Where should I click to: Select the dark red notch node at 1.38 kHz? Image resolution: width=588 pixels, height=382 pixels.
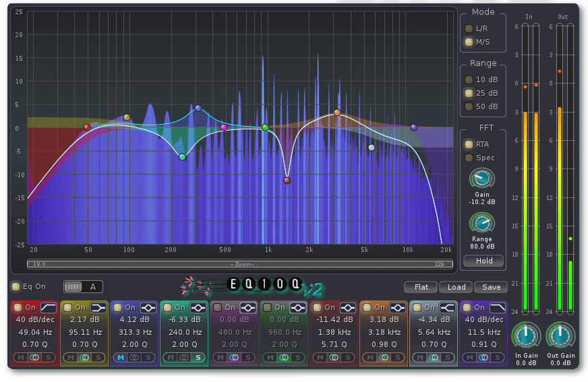click(287, 181)
